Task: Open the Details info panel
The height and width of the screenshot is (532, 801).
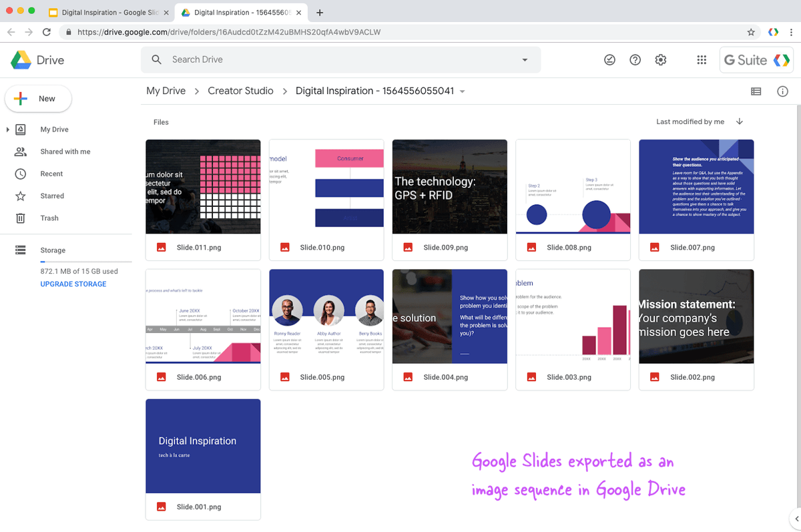Action: (x=782, y=91)
